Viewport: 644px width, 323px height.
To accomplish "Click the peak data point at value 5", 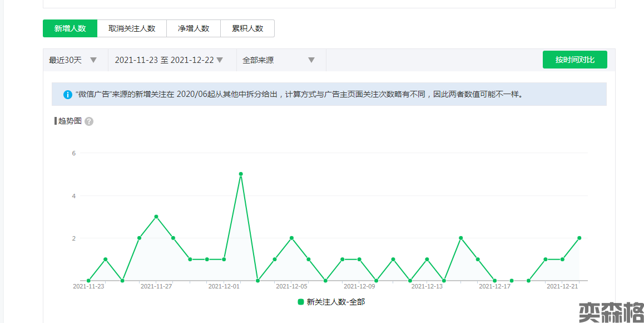I will pos(241,174).
